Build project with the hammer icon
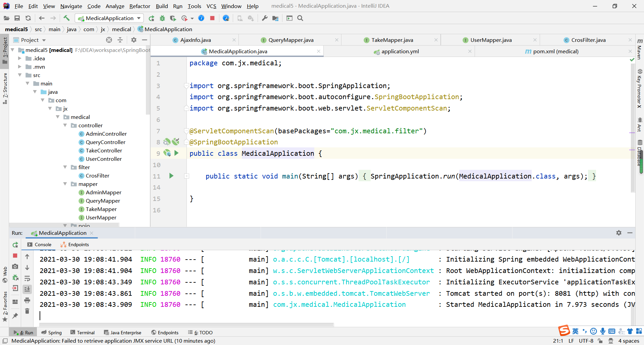The image size is (644, 345). (x=66, y=18)
